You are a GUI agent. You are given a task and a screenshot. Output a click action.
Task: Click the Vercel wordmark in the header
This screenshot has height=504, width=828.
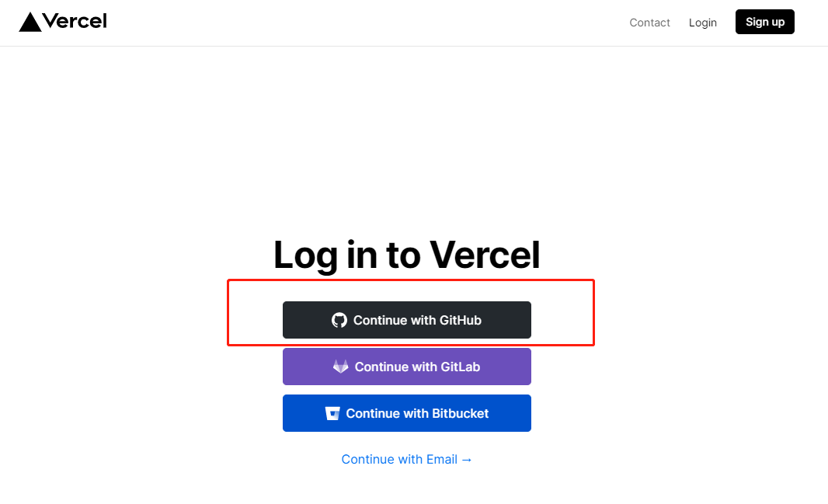[75, 21]
